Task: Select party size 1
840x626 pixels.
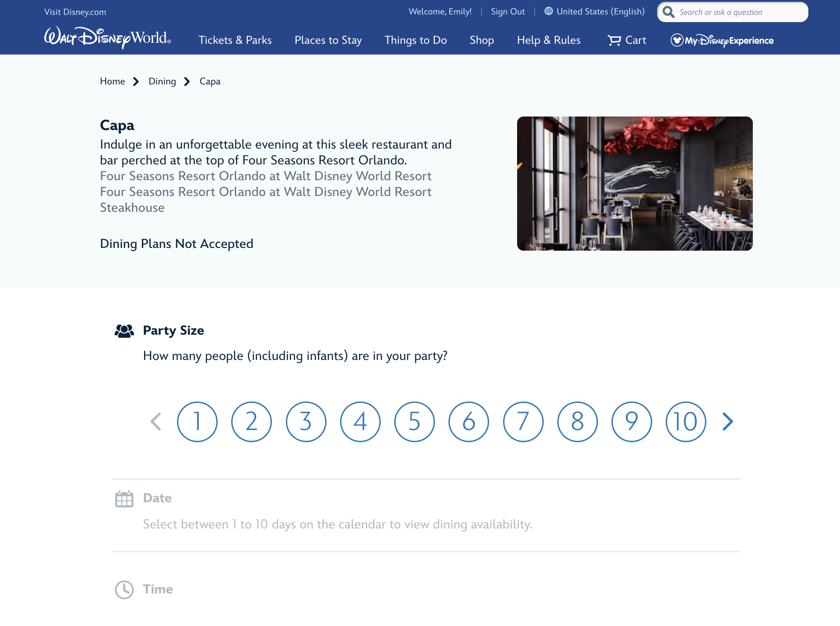Action: [197, 422]
